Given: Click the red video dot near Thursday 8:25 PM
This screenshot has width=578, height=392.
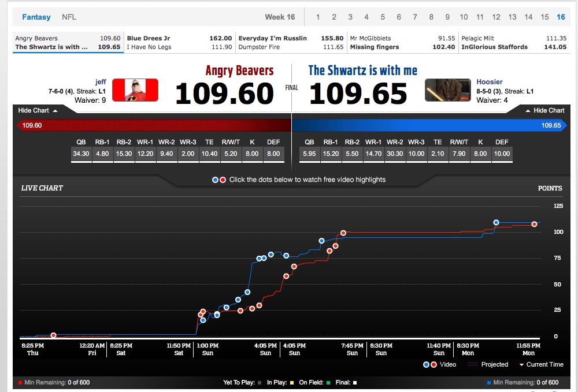Looking at the screenshot, I should tap(53, 335).
